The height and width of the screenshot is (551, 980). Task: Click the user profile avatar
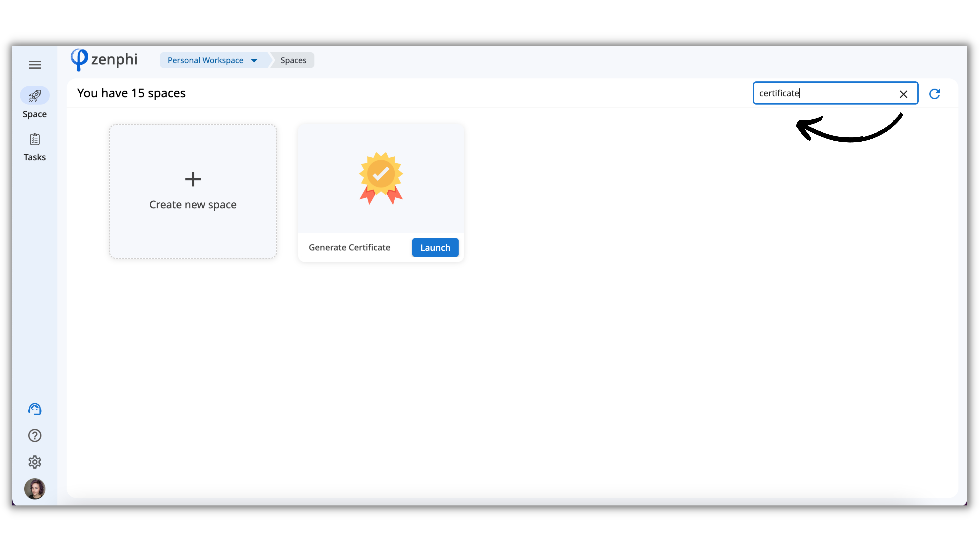(35, 489)
